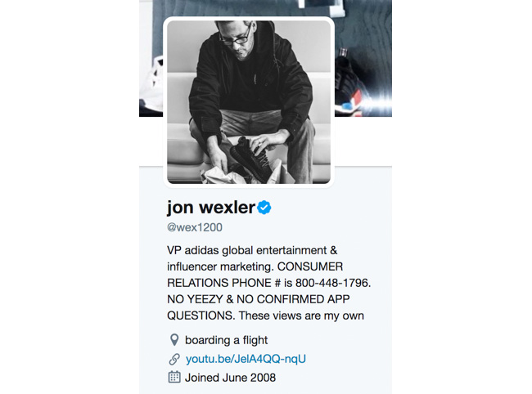Screen dimensions: 532x394
Task: Click the dark sneaker in banner's right side
Action: pyautogui.click(x=354, y=85)
